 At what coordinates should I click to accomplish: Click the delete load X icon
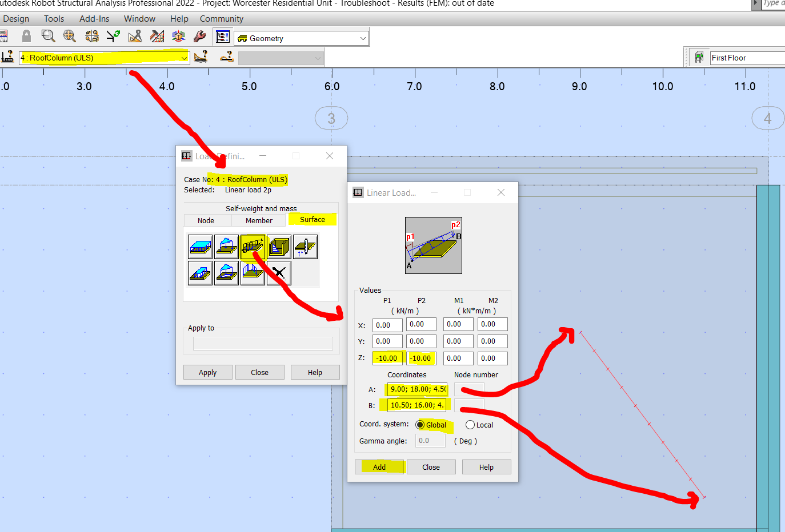pyautogui.click(x=279, y=273)
